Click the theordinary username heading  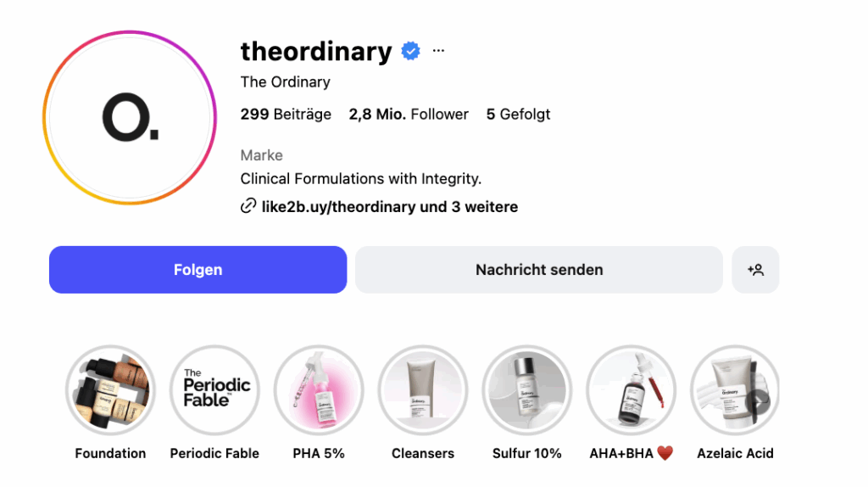point(316,52)
